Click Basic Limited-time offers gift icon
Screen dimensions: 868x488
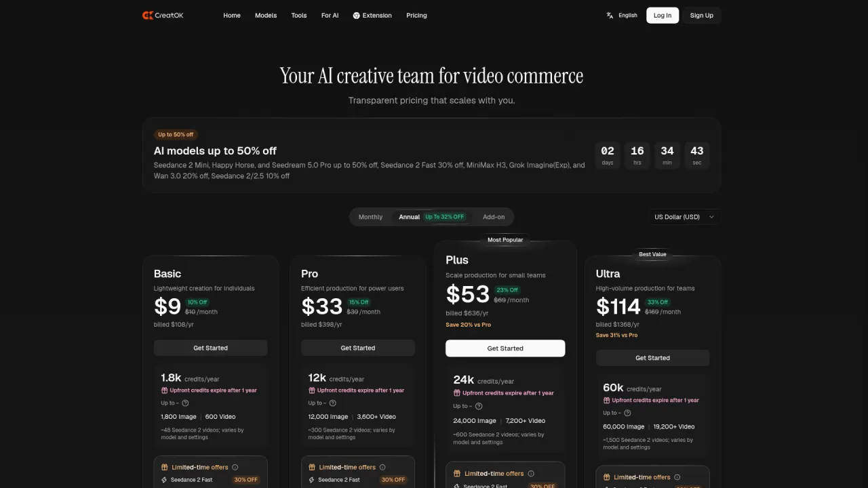(165, 467)
